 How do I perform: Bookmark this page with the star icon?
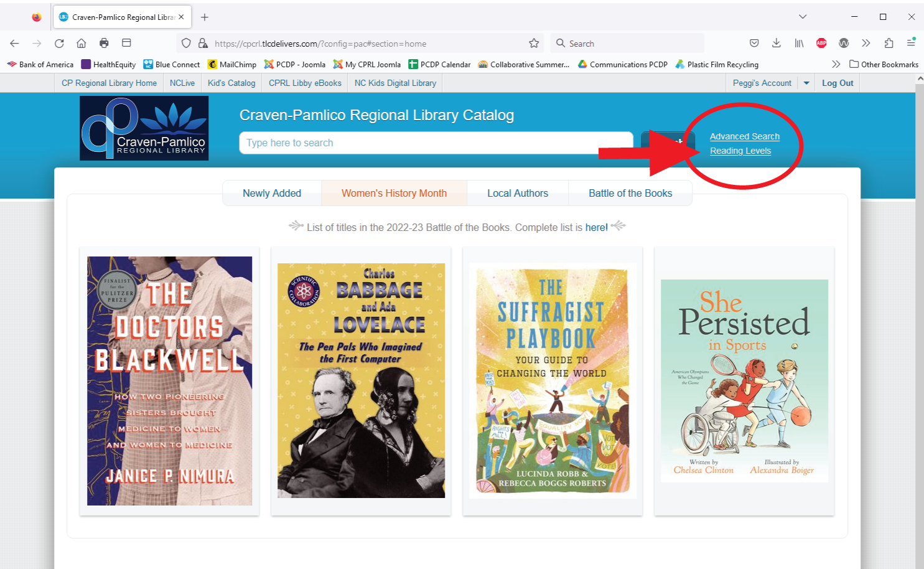click(x=534, y=43)
